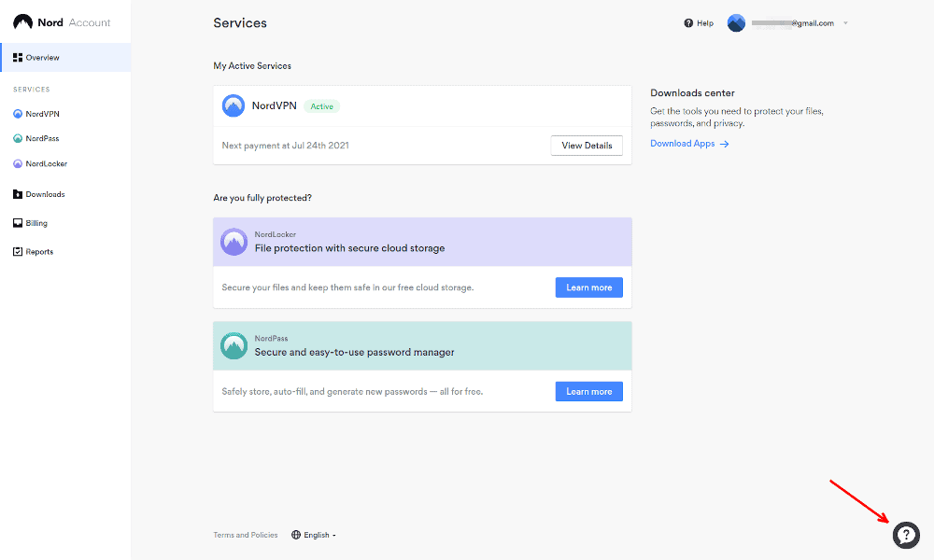Click the Downloads folder icon

click(17, 194)
